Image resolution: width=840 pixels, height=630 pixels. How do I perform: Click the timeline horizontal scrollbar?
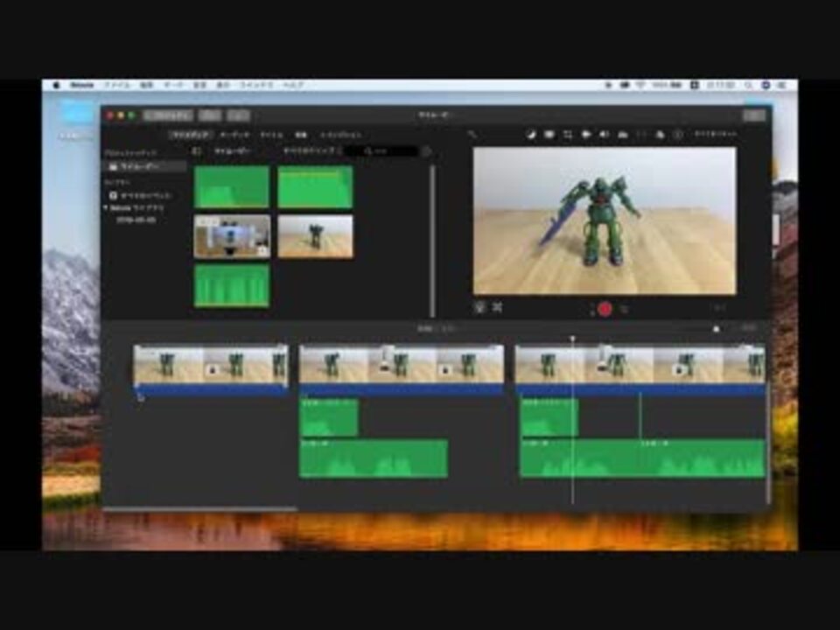tap(199, 508)
